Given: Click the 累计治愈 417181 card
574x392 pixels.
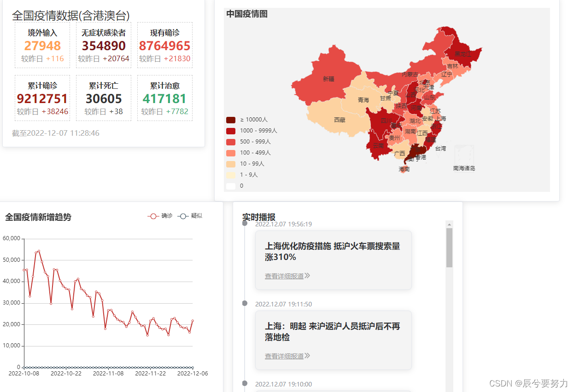Looking at the screenshot, I should [165, 98].
